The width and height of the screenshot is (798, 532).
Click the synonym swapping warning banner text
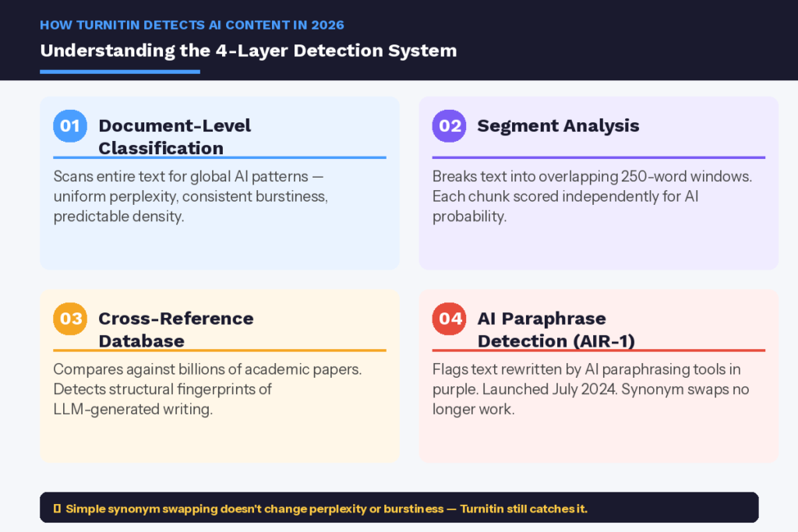326,509
